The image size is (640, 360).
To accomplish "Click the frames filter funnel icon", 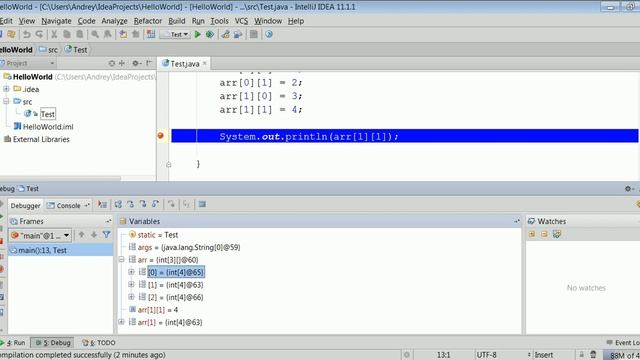I will 107,235.
